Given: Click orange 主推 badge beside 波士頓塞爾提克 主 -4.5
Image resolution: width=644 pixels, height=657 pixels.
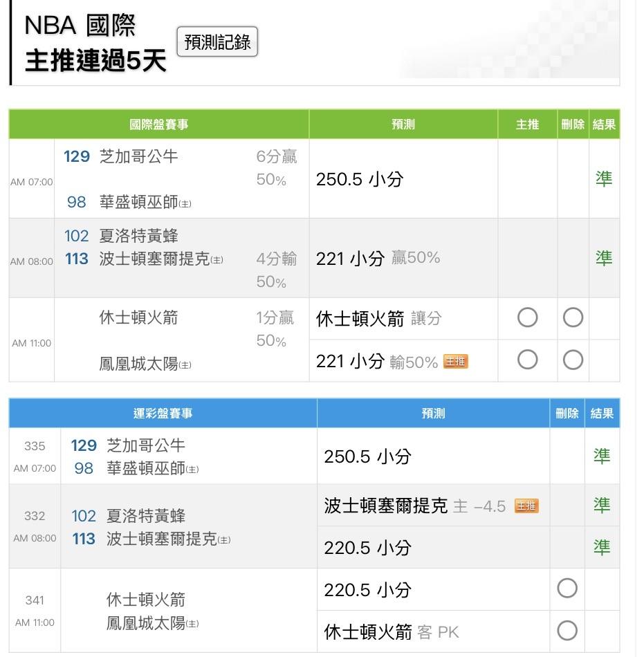Looking at the screenshot, I should click(526, 506).
